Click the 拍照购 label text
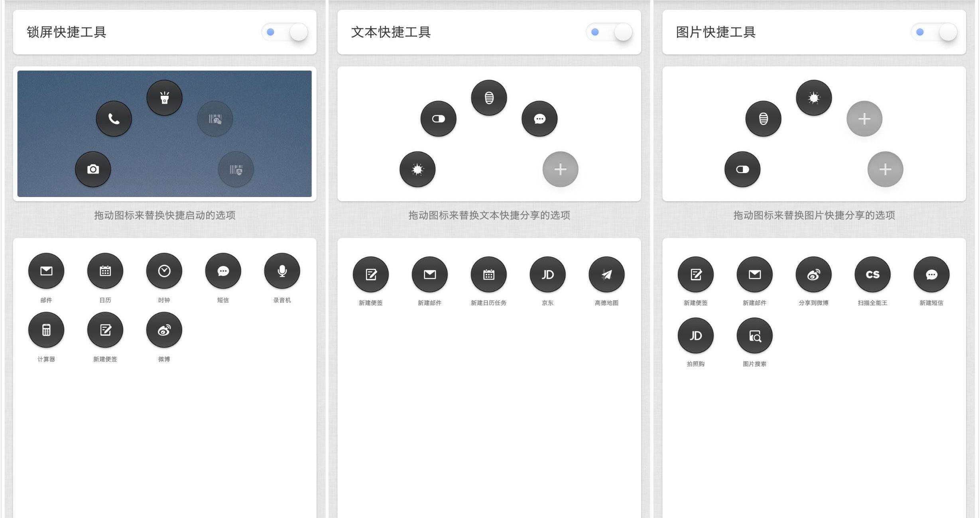980x518 pixels. pyautogui.click(x=696, y=364)
